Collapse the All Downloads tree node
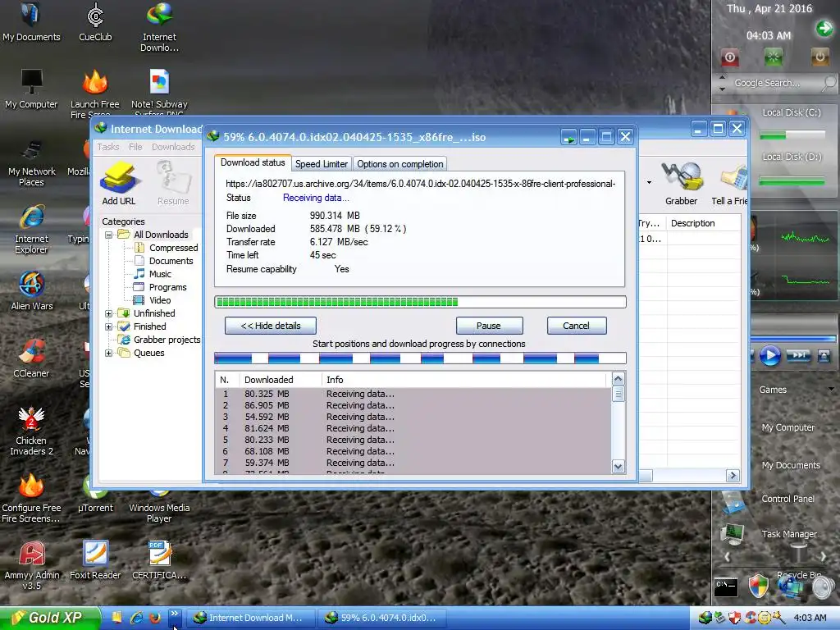 109,235
